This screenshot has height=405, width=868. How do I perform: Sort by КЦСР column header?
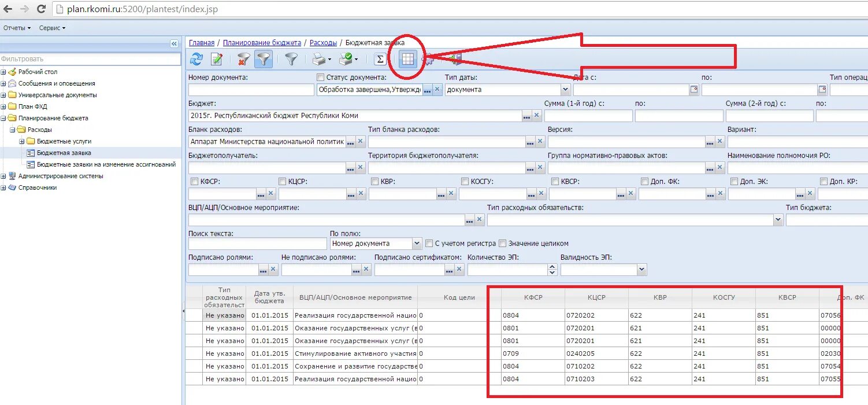[596, 297]
